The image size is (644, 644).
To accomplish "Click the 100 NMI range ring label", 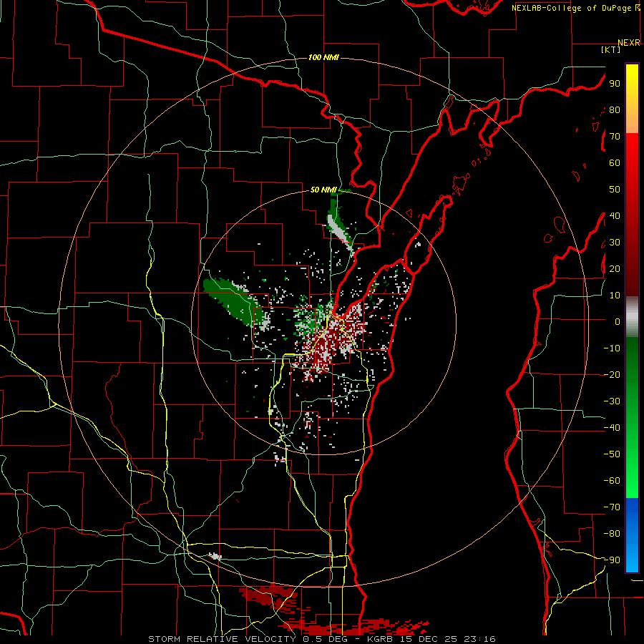I will pos(323,57).
